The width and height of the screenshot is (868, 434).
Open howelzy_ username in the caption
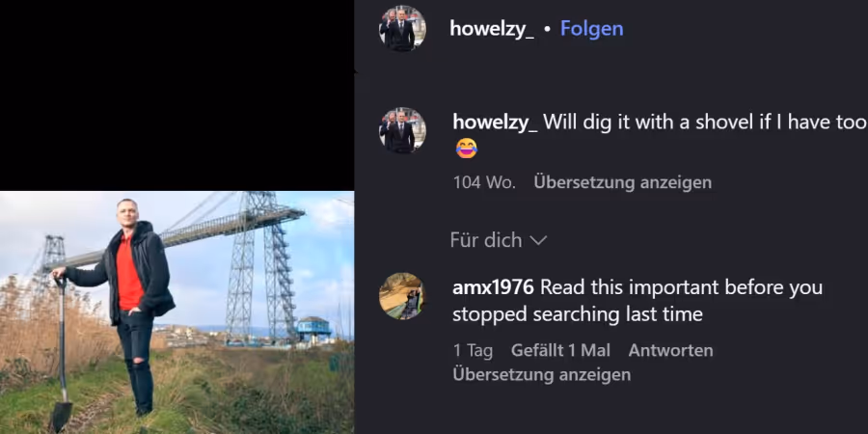pos(495,122)
